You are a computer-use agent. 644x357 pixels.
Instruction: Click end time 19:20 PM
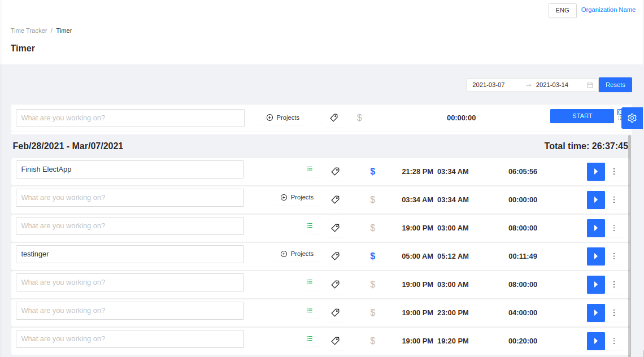pos(452,341)
